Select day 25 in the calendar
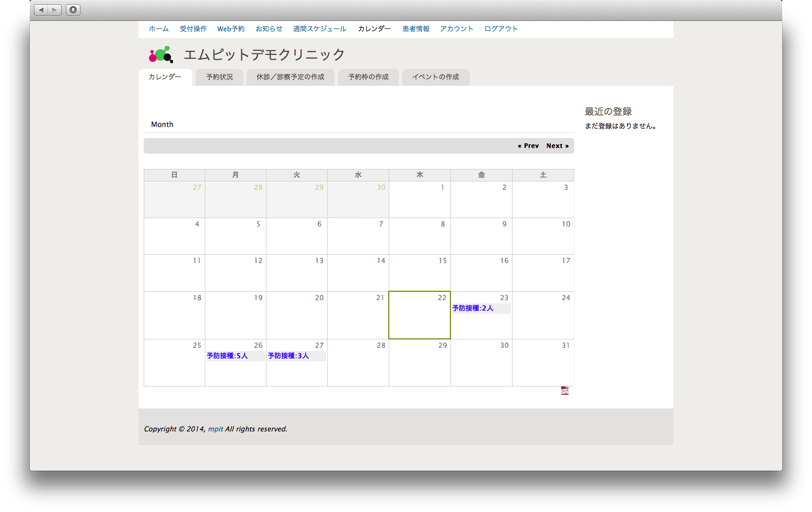 [175, 362]
